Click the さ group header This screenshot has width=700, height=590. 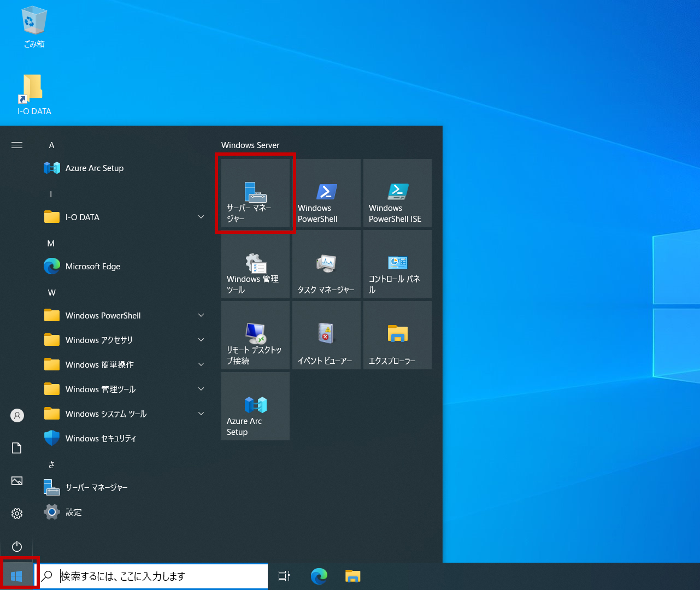point(51,465)
